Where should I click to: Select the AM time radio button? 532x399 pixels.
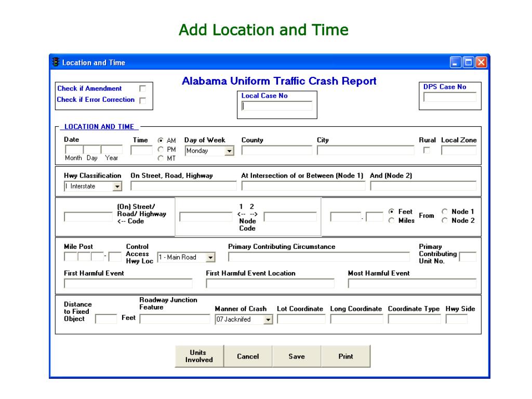click(161, 140)
